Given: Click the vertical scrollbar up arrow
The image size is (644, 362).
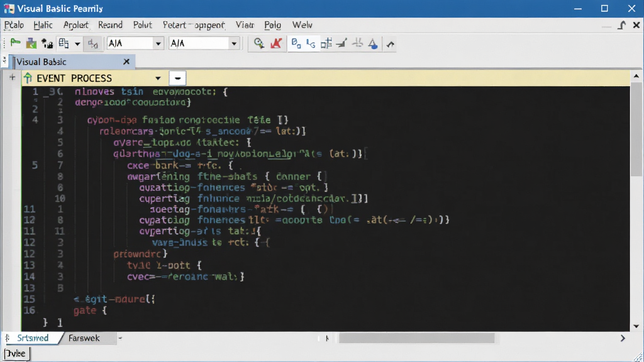Looking at the screenshot, I should [x=636, y=76].
